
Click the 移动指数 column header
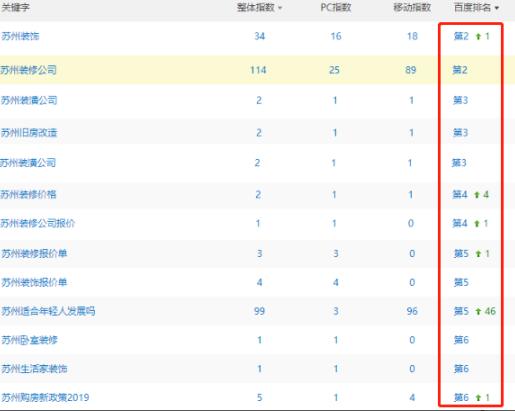pos(412,7)
